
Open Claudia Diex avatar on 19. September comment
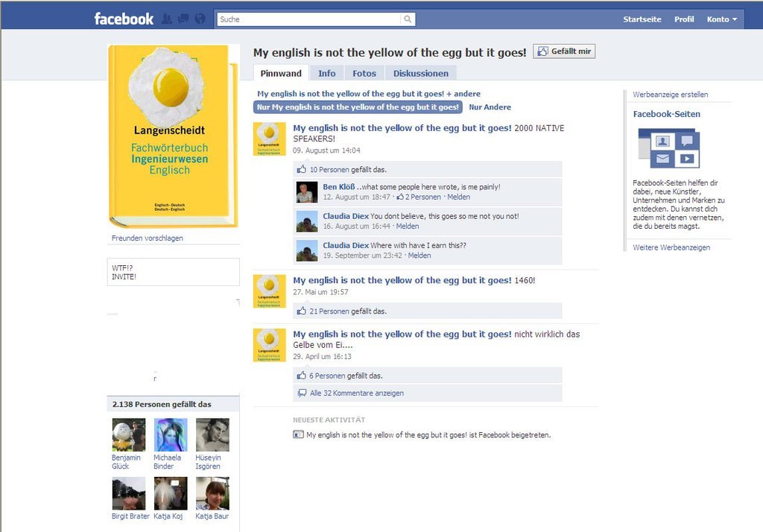click(307, 250)
